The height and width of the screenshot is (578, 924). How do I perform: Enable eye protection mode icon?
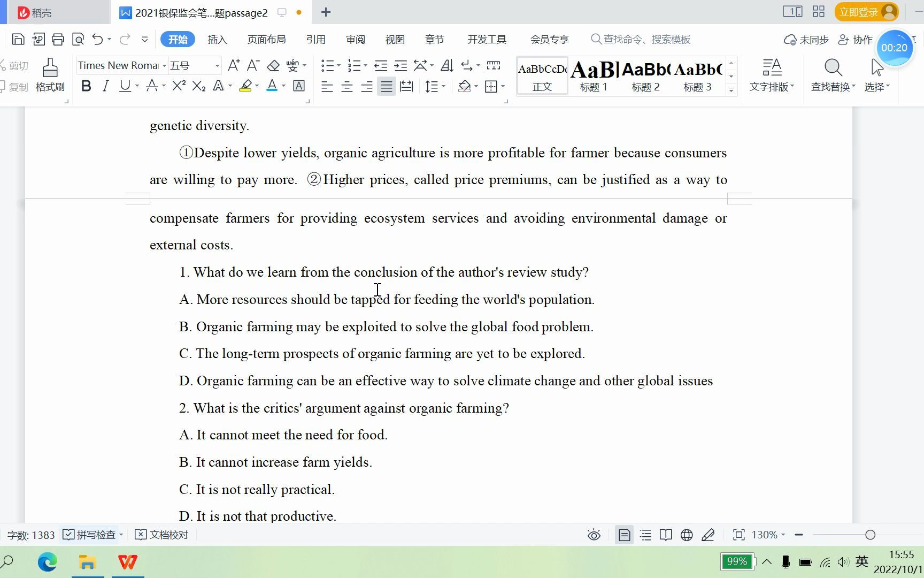[594, 535]
